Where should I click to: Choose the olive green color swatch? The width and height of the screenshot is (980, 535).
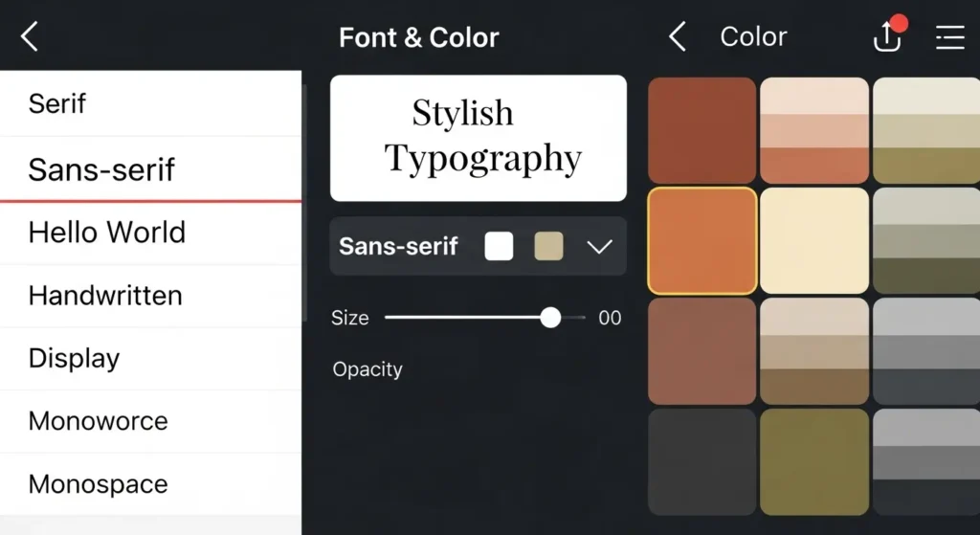coord(814,461)
